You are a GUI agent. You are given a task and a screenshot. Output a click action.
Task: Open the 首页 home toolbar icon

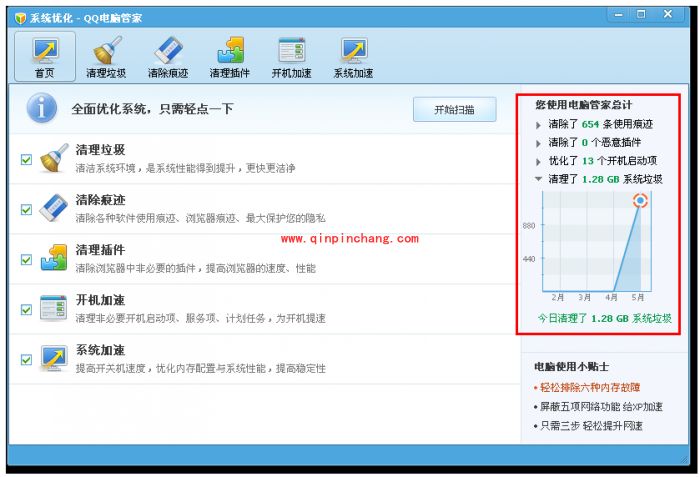point(45,56)
